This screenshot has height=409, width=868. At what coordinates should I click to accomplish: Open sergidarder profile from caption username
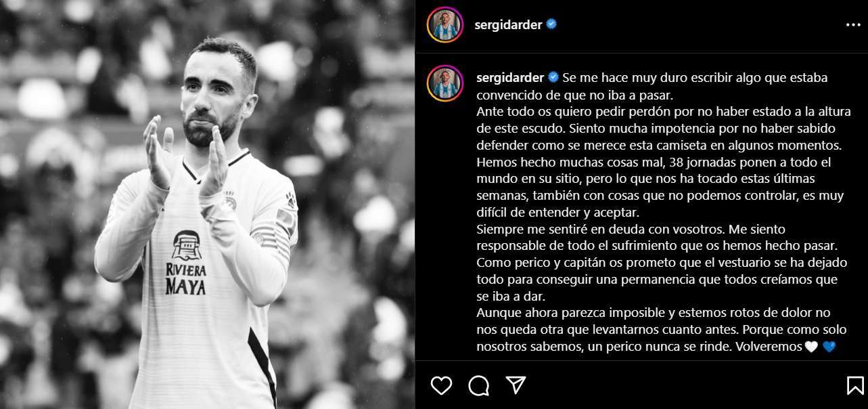point(511,77)
